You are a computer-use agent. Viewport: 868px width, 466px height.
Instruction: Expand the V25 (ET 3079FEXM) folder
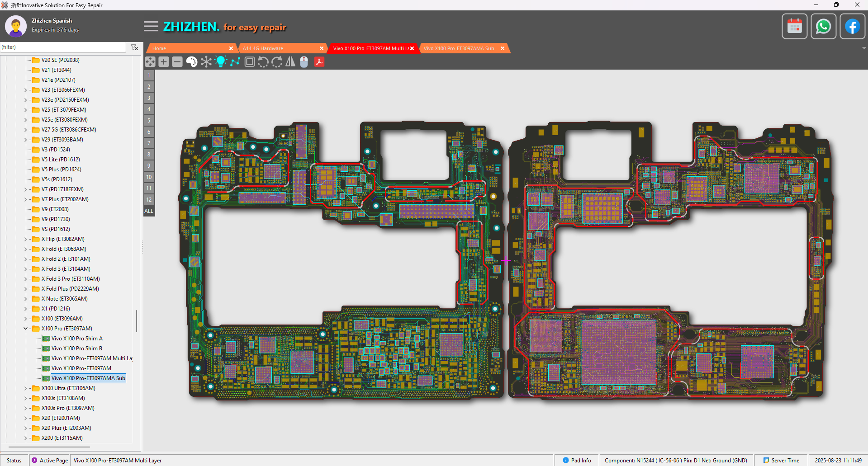pos(26,110)
